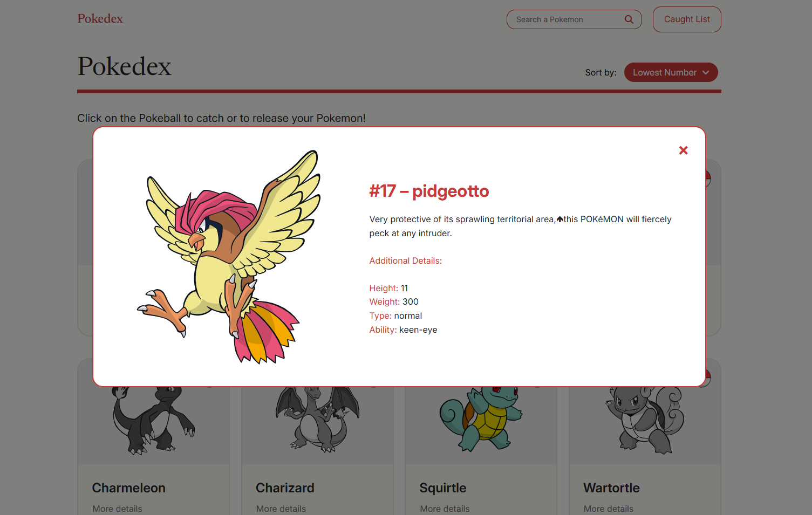
Task: Focus the Search a Pokemon field
Action: coord(567,19)
